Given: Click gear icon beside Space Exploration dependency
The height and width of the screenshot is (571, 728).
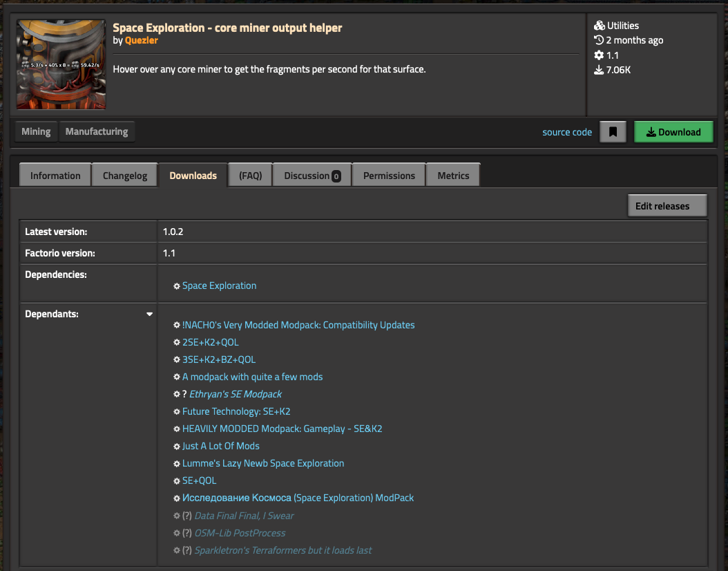Looking at the screenshot, I should point(177,286).
